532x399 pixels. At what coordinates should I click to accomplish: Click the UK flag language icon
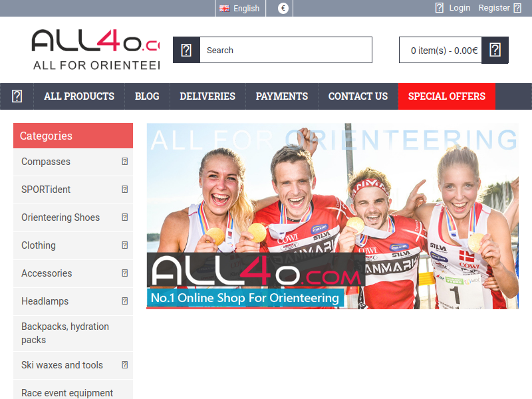(224, 9)
